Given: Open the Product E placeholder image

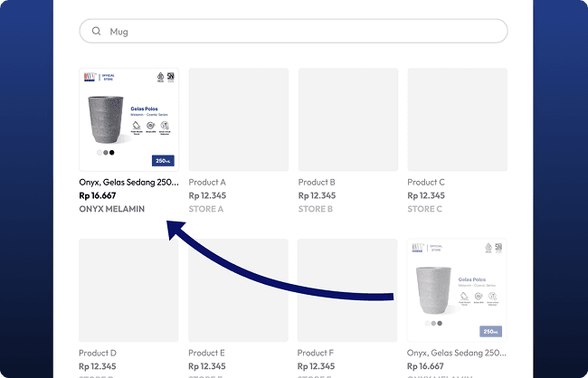Looking at the screenshot, I should [x=238, y=290].
